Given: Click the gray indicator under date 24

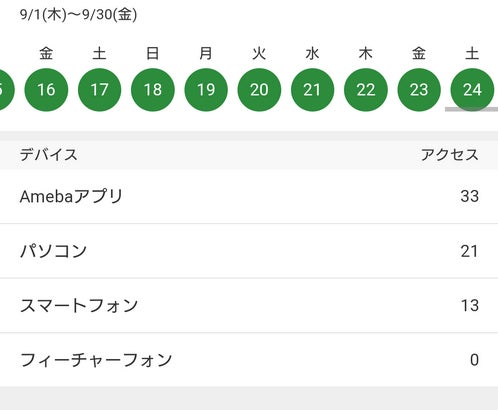Looking at the screenshot, I should (471, 109).
